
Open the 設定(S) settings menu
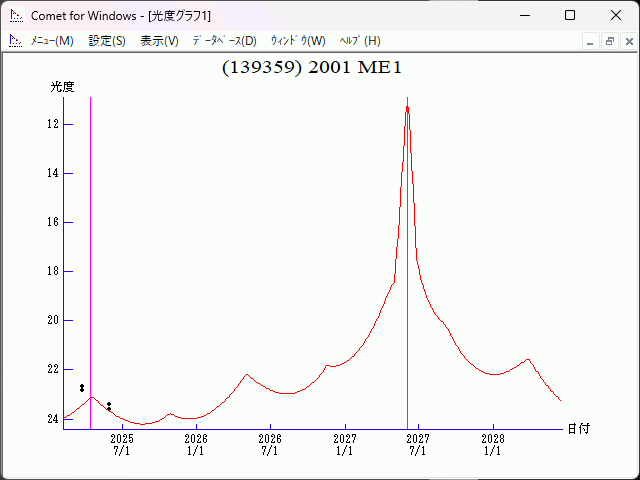tap(107, 41)
